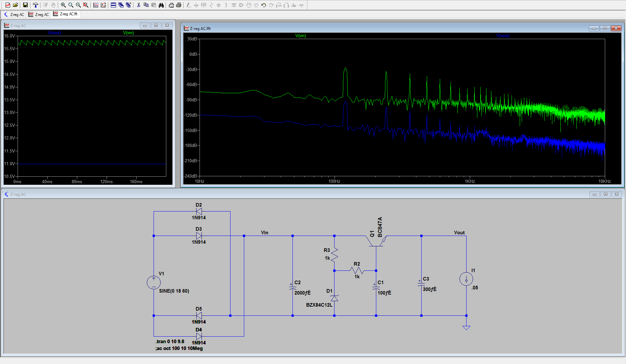This screenshot has width=626, height=364.
Task: Select the Cut scissors tool
Action: click(139, 5)
